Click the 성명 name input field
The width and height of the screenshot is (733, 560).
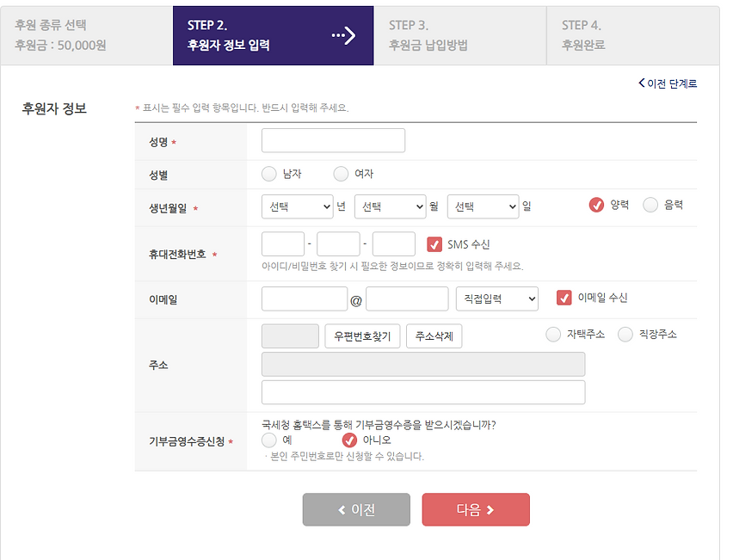click(x=333, y=139)
